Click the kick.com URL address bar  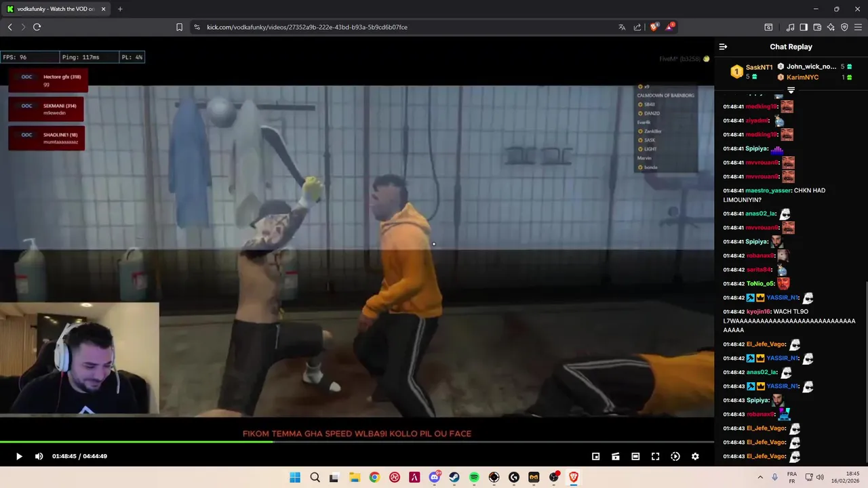pos(400,27)
